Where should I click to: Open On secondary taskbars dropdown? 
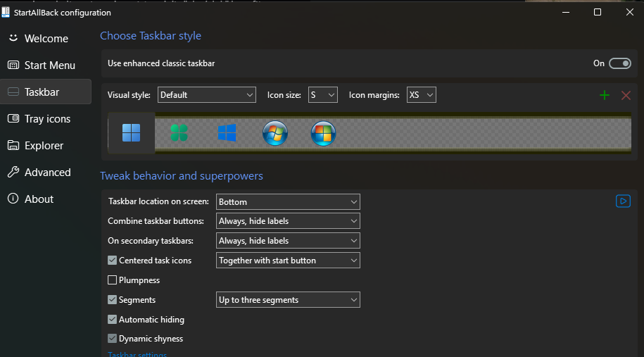click(x=288, y=241)
